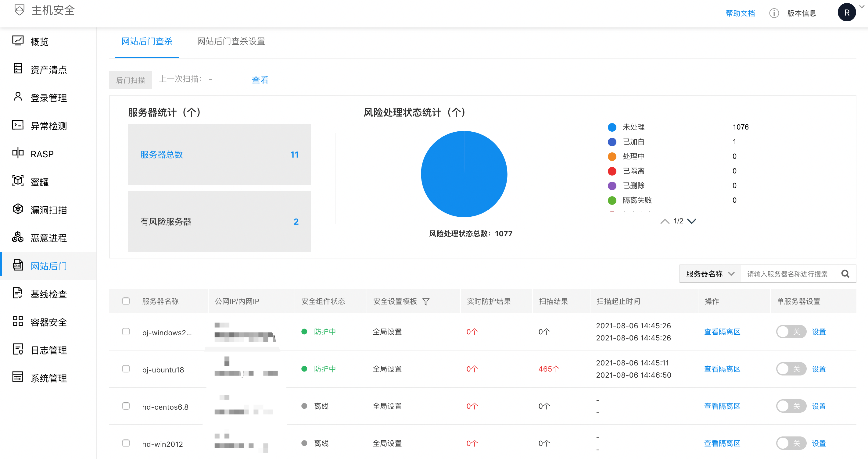Click the 已加白 dark blue legend swatch
868x459 pixels.
612,142
